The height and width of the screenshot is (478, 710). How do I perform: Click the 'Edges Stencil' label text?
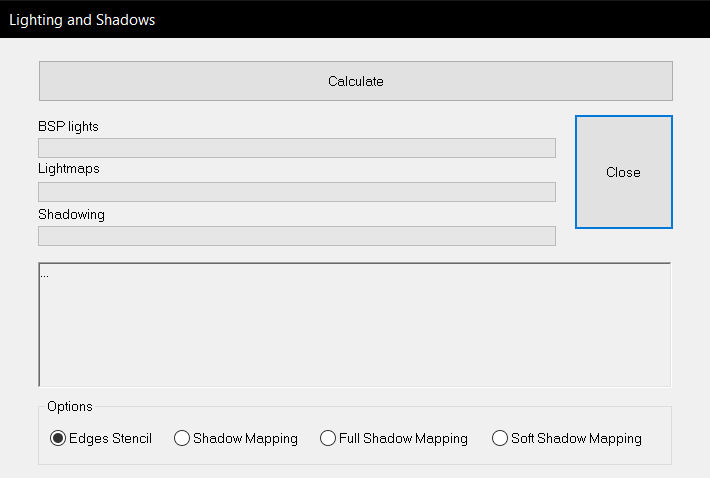(110, 439)
